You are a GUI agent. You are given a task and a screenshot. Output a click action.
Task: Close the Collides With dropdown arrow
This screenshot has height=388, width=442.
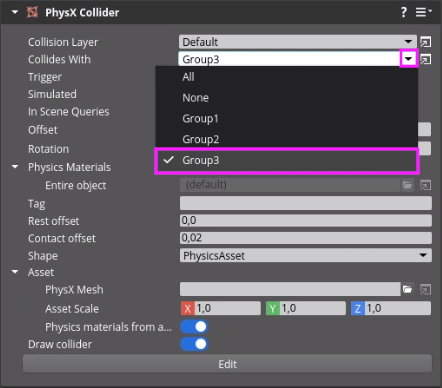(409, 59)
